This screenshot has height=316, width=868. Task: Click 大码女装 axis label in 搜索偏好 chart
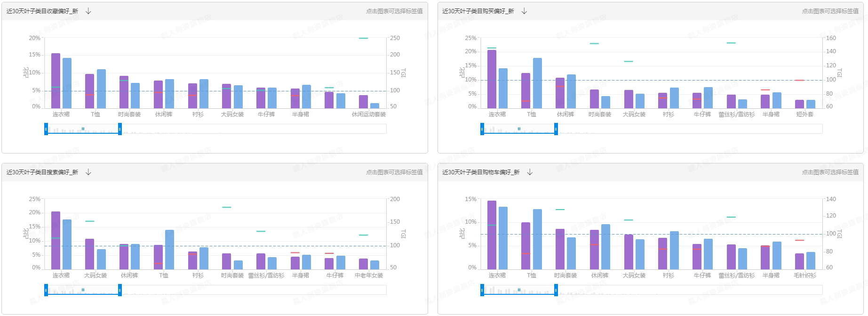click(x=96, y=275)
